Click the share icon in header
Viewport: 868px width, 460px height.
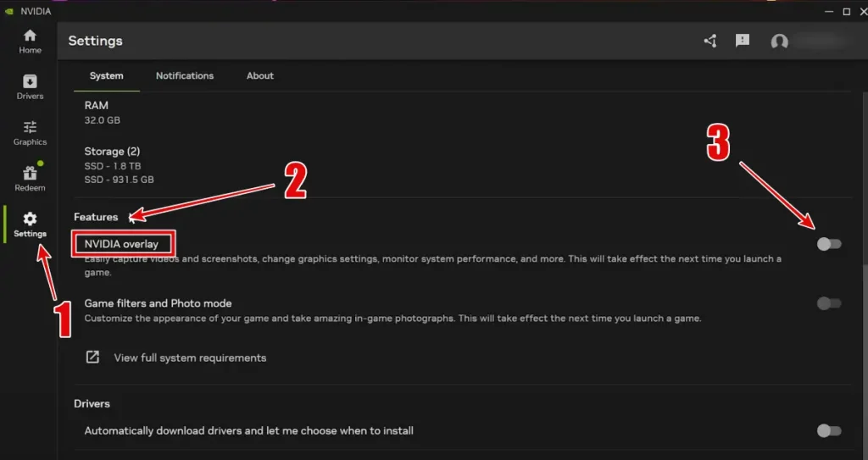tap(710, 41)
